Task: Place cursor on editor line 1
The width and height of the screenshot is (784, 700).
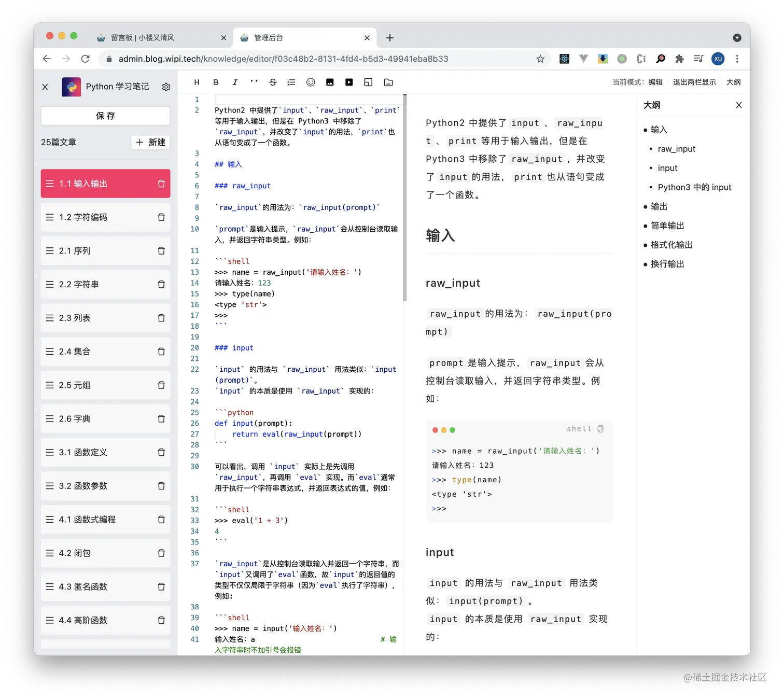Action: pos(309,100)
